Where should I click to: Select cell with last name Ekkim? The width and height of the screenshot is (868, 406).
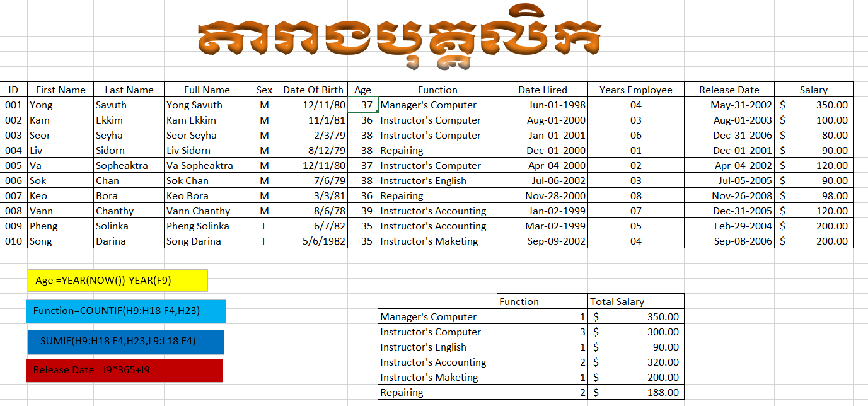129,120
